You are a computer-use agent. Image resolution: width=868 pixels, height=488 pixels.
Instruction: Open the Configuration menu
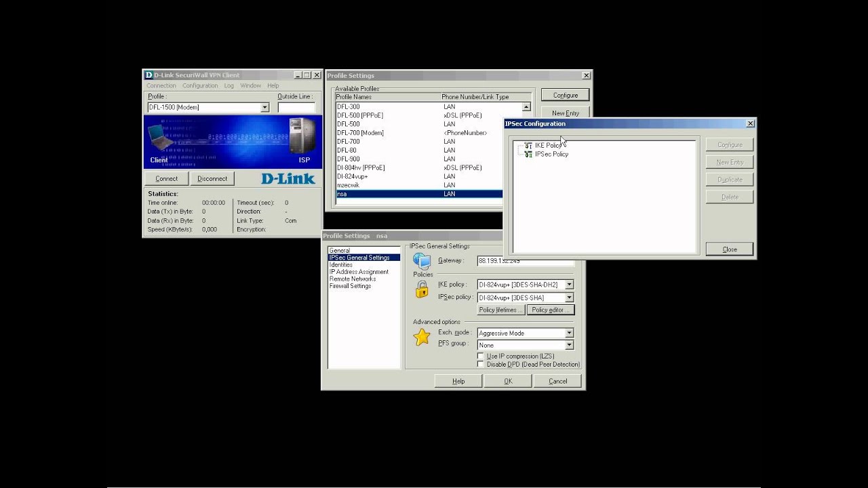[200, 86]
